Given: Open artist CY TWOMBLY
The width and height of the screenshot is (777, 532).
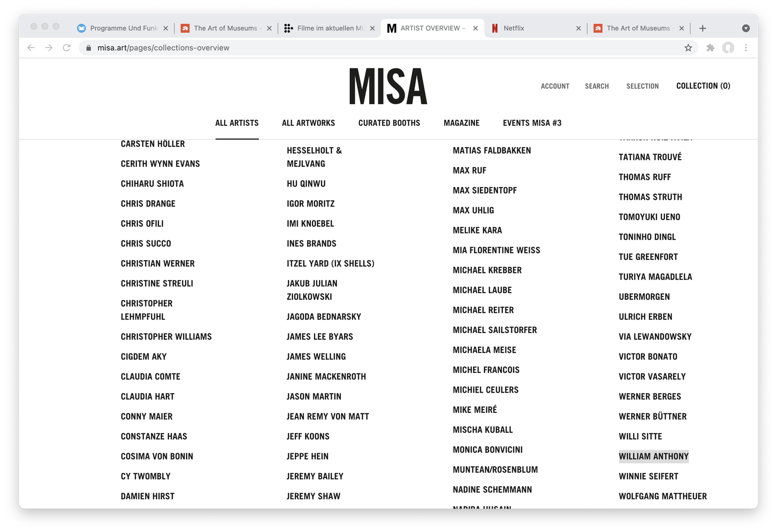Looking at the screenshot, I should tap(146, 477).
